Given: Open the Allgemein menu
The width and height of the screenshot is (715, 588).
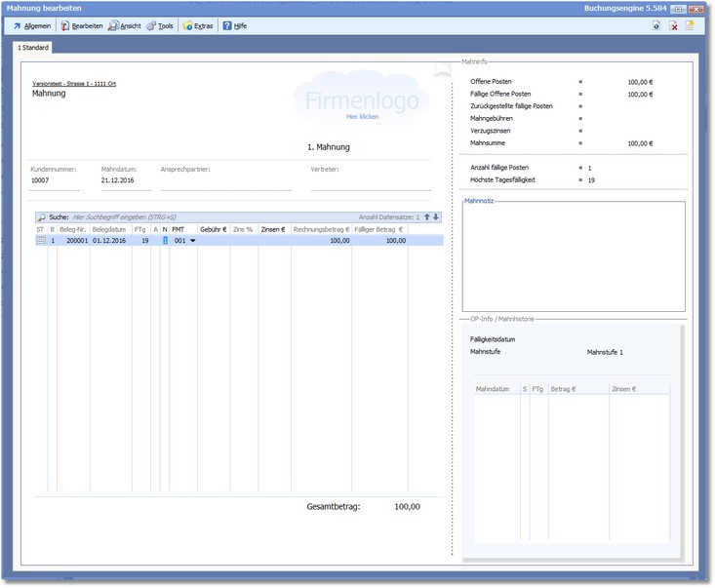Looking at the screenshot, I should click(32, 25).
